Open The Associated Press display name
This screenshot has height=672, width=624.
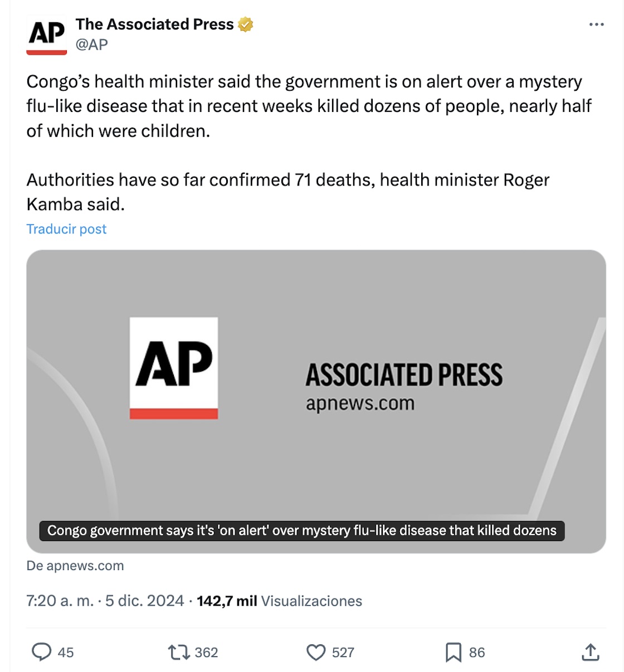click(154, 25)
